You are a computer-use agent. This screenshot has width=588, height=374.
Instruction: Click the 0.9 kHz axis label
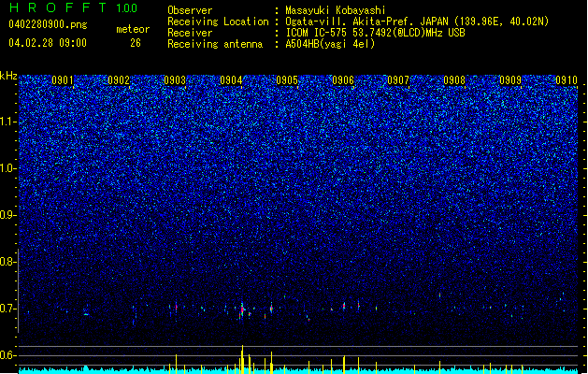point(8,215)
